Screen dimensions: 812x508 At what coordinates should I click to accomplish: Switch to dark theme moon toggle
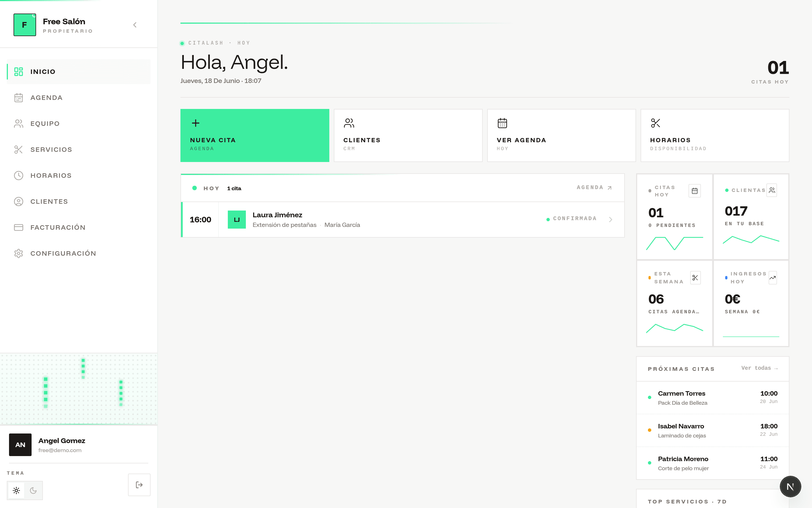pyautogui.click(x=33, y=491)
